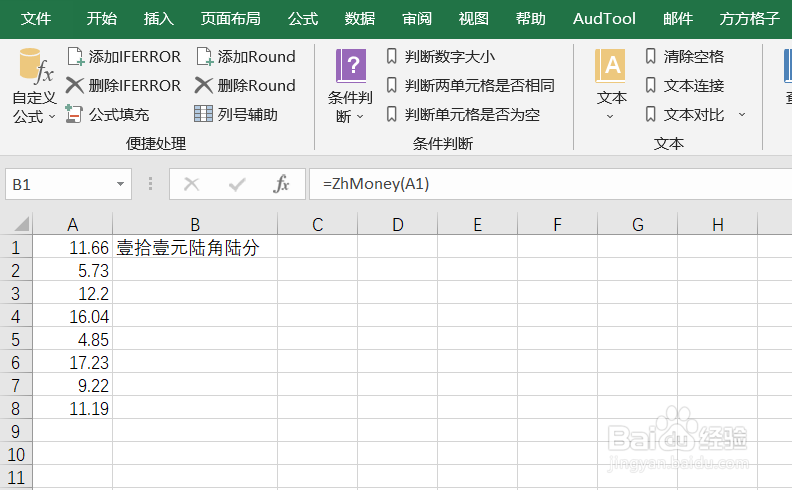The width and height of the screenshot is (792, 490).
Task: Select column A header
Action: 73,224
